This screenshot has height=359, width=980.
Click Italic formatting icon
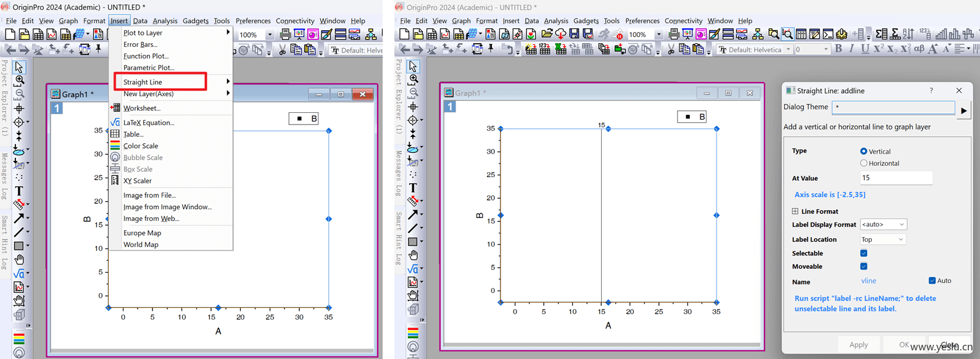852,49
